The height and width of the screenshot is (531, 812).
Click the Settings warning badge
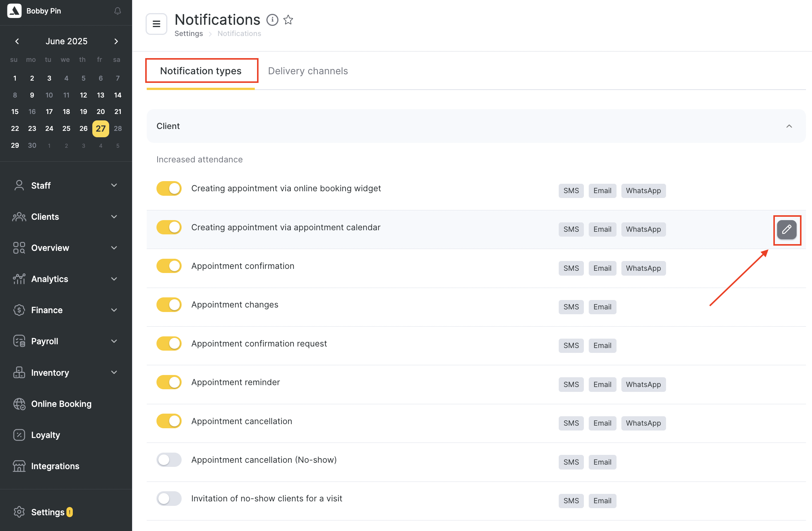coord(70,512)
